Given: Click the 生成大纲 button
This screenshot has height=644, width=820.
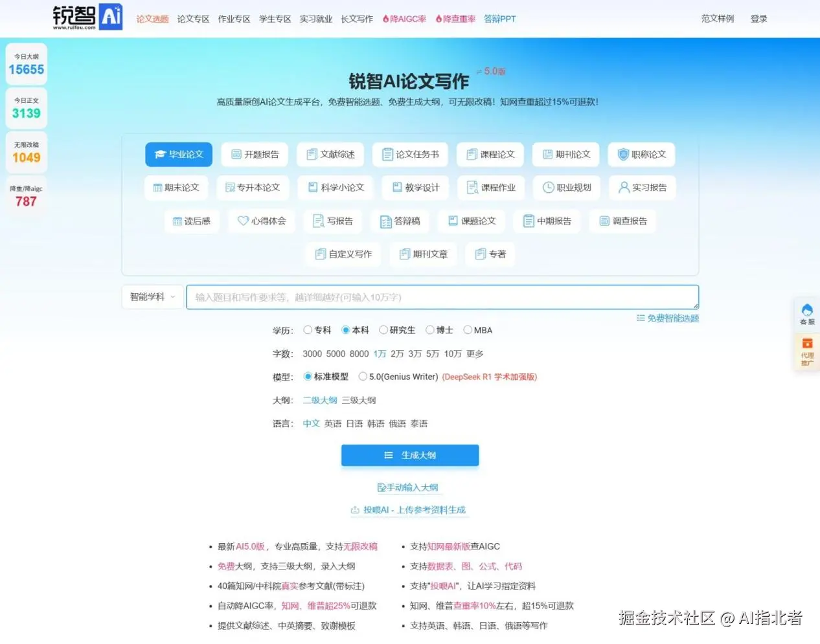Looking at the screenshot, I should [409, 455].
